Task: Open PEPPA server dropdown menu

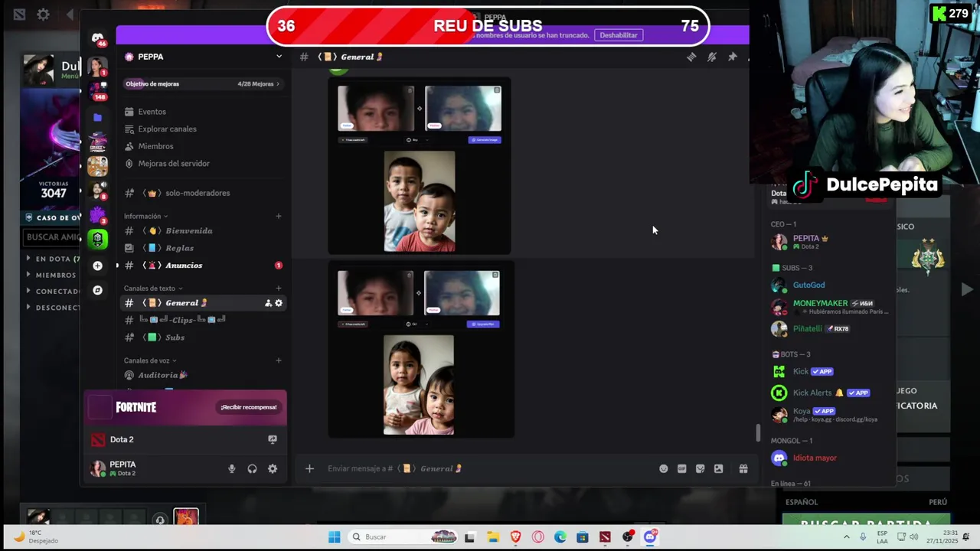Action: 279,57
